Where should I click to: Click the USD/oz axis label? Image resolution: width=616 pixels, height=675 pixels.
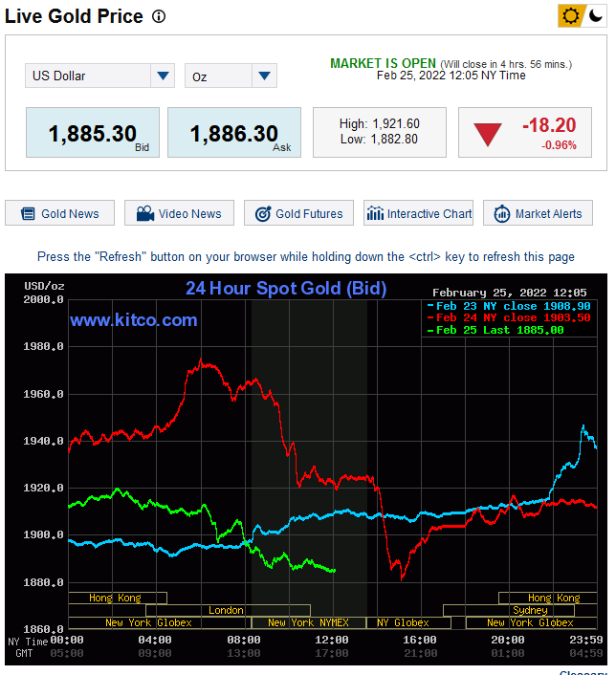point(44,286)
